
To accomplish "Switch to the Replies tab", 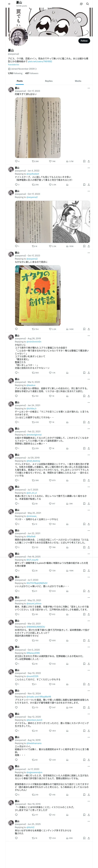I will 49,81.
